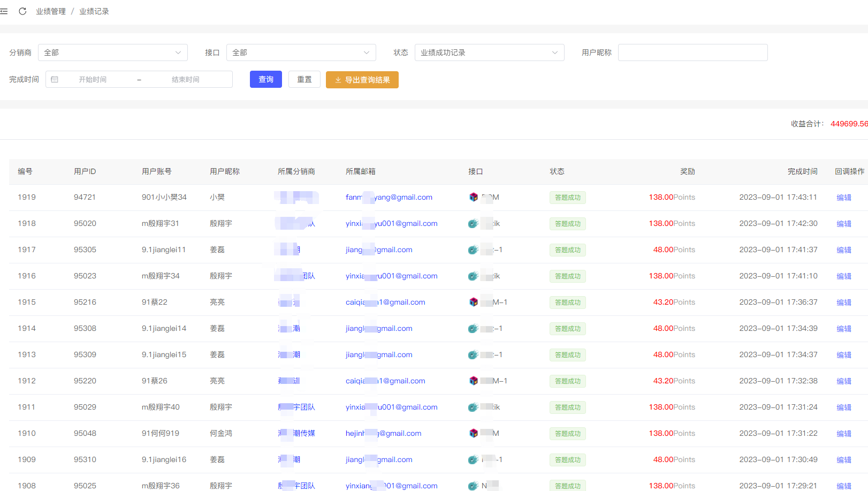Click the interface icon in row 1913
868x491 pixels.
(x=473, y=354)
